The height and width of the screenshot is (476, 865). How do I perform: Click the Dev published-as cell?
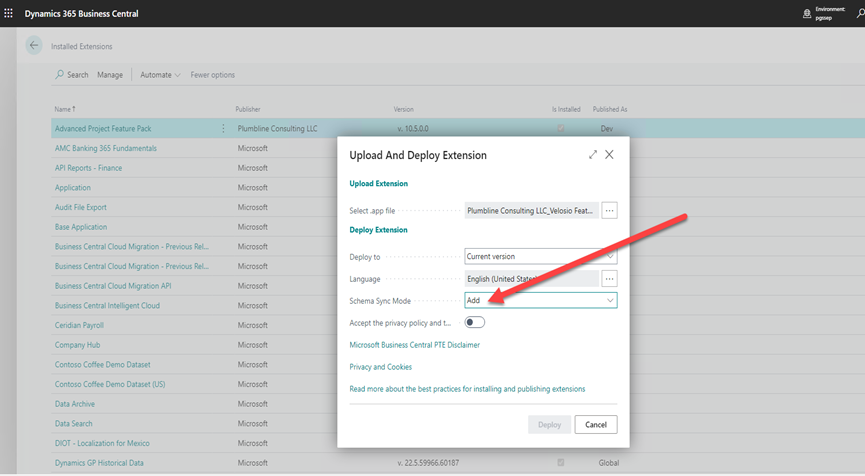click(607, 129)
